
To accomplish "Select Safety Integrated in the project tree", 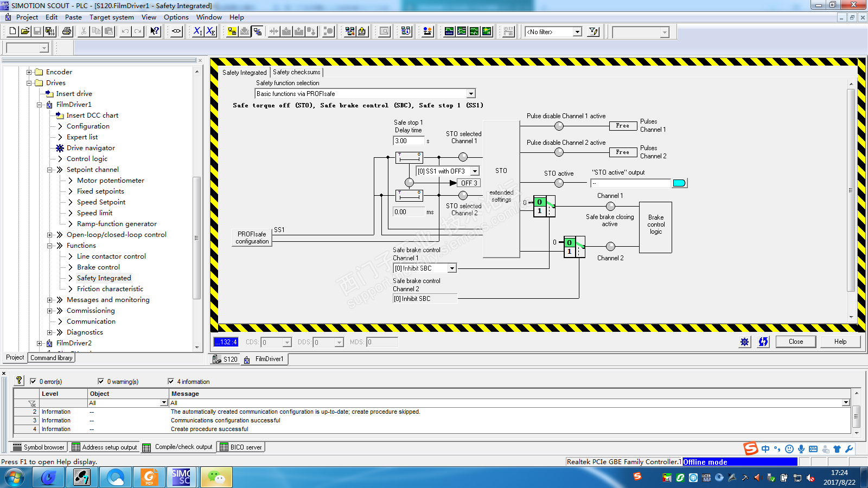I will [104, 278].
